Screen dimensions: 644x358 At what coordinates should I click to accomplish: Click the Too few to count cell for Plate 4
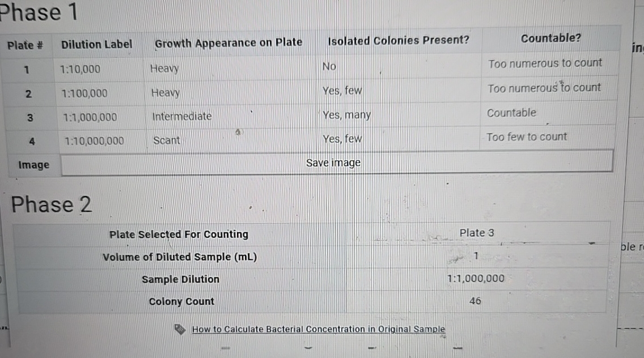pyautogui.click(x=527, y=137)
